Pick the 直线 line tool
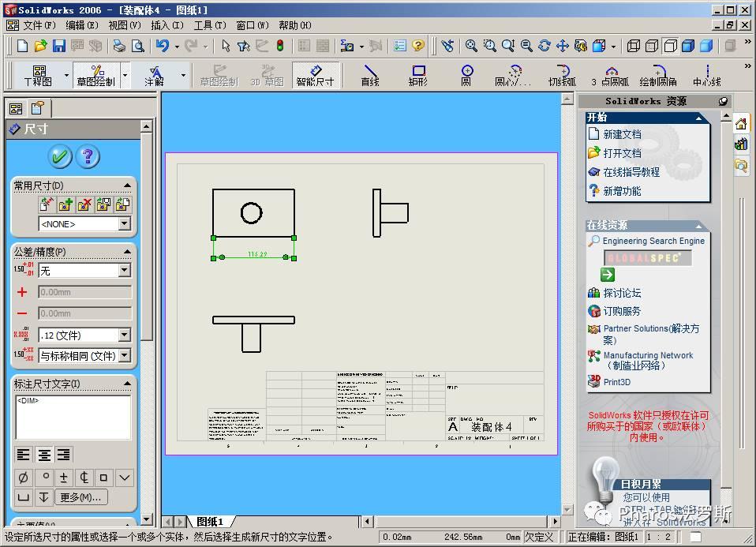Screen dimensions: 756x547 click(x=370, y=75)
